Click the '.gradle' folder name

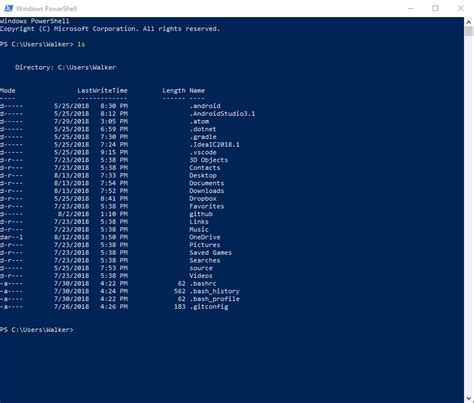click(x=203, y=137)
